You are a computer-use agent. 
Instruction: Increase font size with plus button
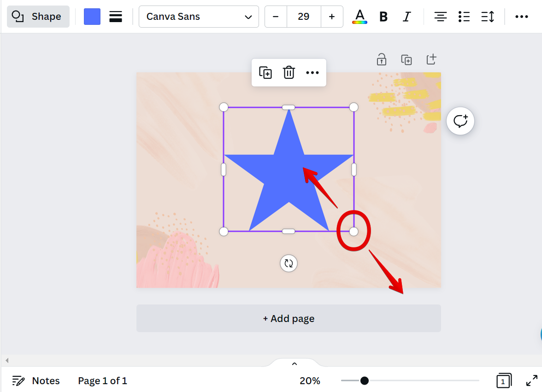[x=332, y=17]
